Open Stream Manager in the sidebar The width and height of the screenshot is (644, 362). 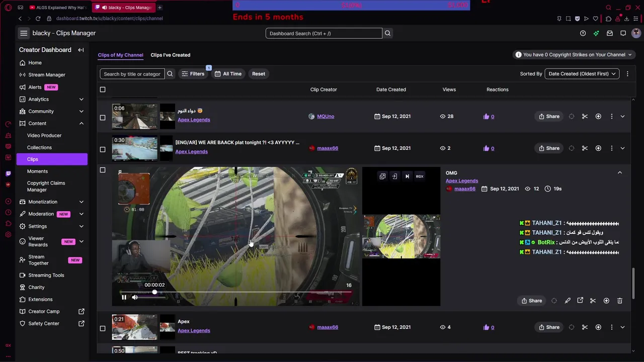pos(47,75)
